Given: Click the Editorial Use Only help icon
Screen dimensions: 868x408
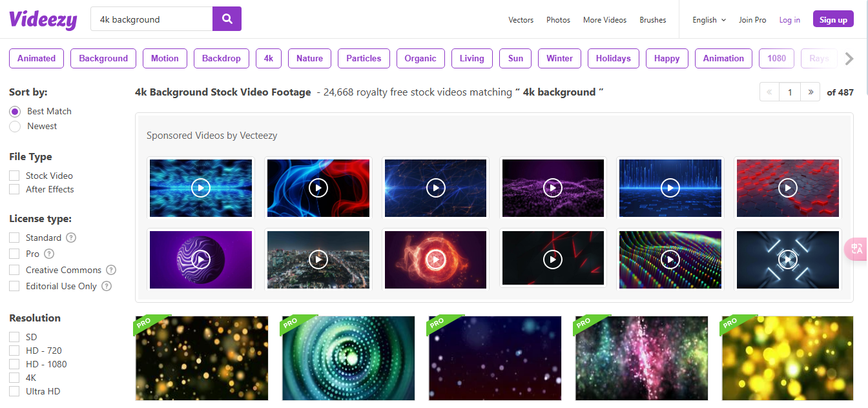Looking at the screenshot, I should 107,286.
